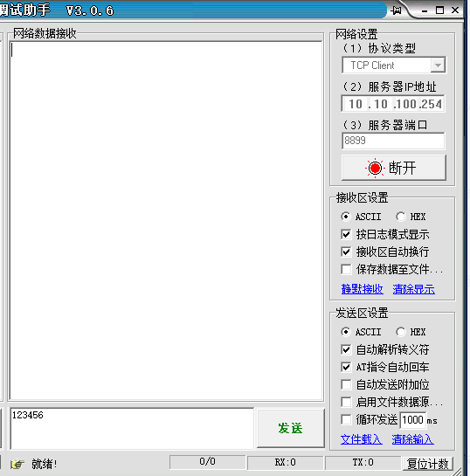Click the 文件载入 link

362,439
